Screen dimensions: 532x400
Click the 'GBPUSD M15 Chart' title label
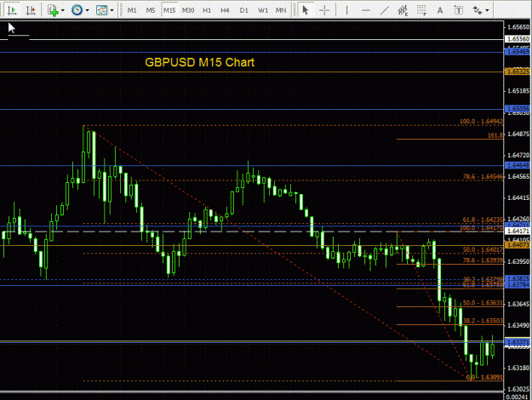pyautogui.click(x=199, y=62)
